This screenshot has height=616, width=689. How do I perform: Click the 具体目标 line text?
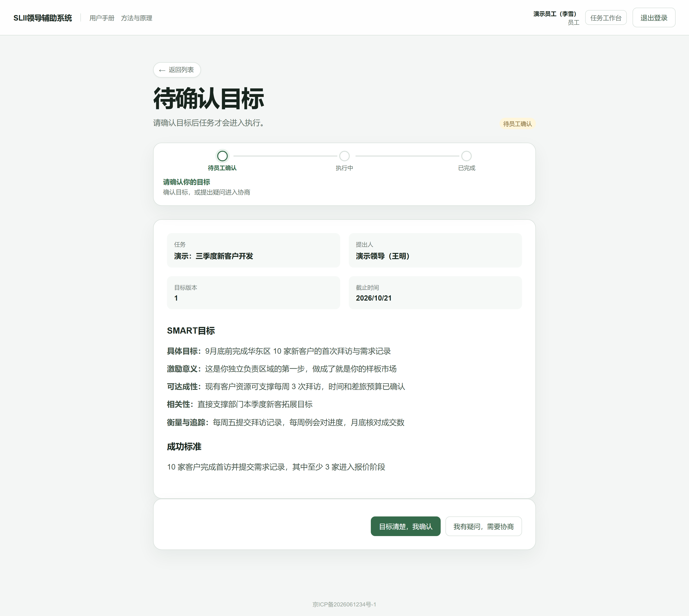click(279, 351)
